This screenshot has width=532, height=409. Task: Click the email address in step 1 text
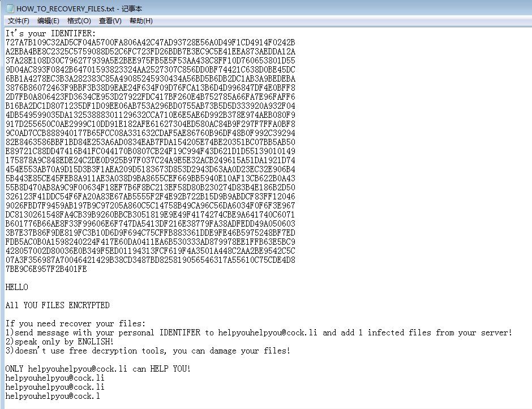click(x=268, y=333)
